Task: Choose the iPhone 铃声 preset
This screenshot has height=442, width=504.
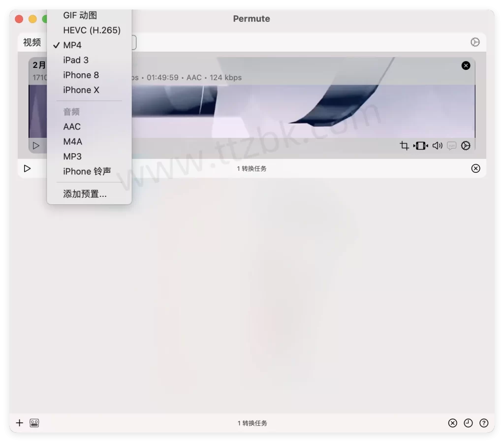Action: click(87, 171)
